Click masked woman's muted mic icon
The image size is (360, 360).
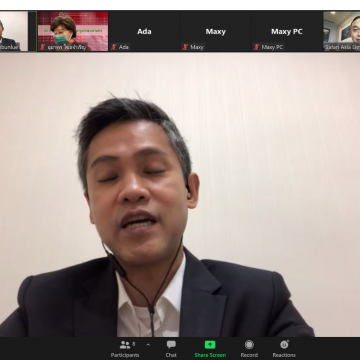click(x=42, y=47)
